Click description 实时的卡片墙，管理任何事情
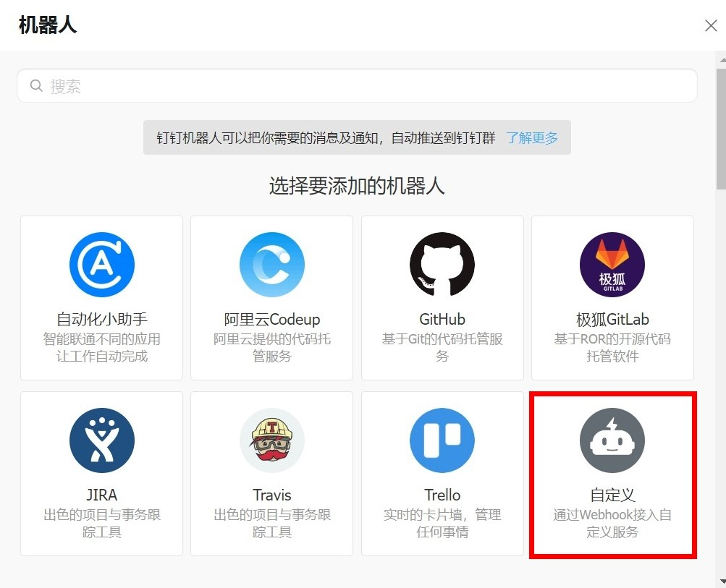Viewport: 726px width, 588px height. (x=442, y=523)
